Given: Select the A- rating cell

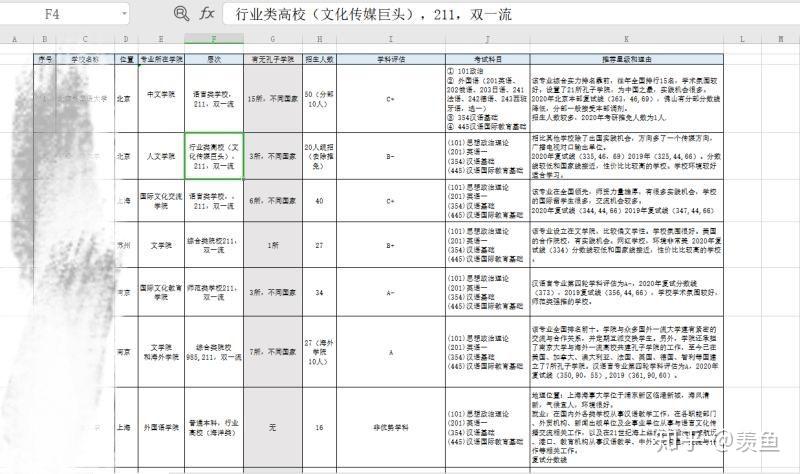Looking at the screenshot, I should click(x=391, y=292).
